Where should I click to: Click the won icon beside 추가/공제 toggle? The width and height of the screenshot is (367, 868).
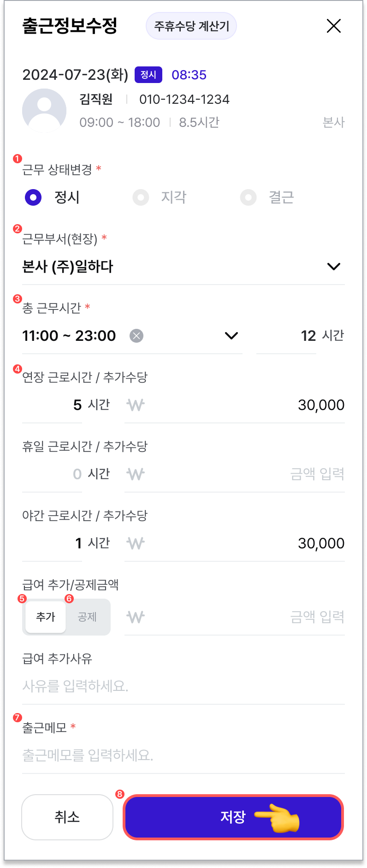pyautogui.click(x=136, y=617)
